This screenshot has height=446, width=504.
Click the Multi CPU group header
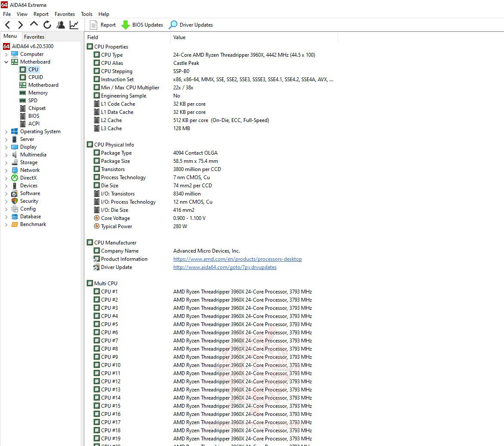click(102, 284)
